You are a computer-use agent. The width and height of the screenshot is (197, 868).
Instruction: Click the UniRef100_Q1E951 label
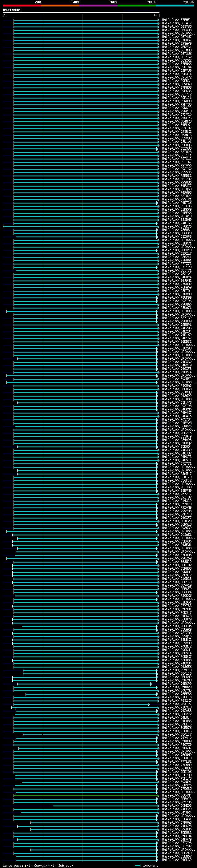176,602
